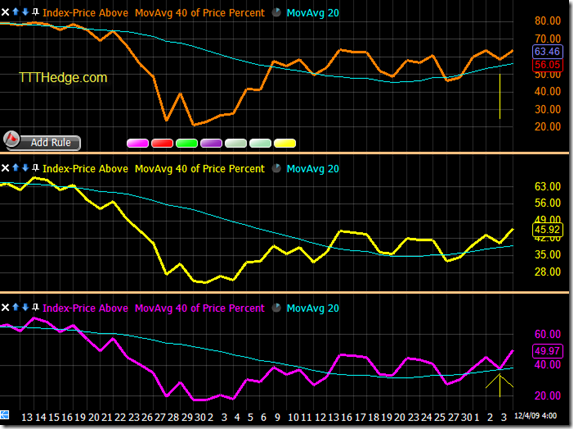
Task: Click yellow MovAvg 40 of Price Percent label
Action: click(200, 169)
